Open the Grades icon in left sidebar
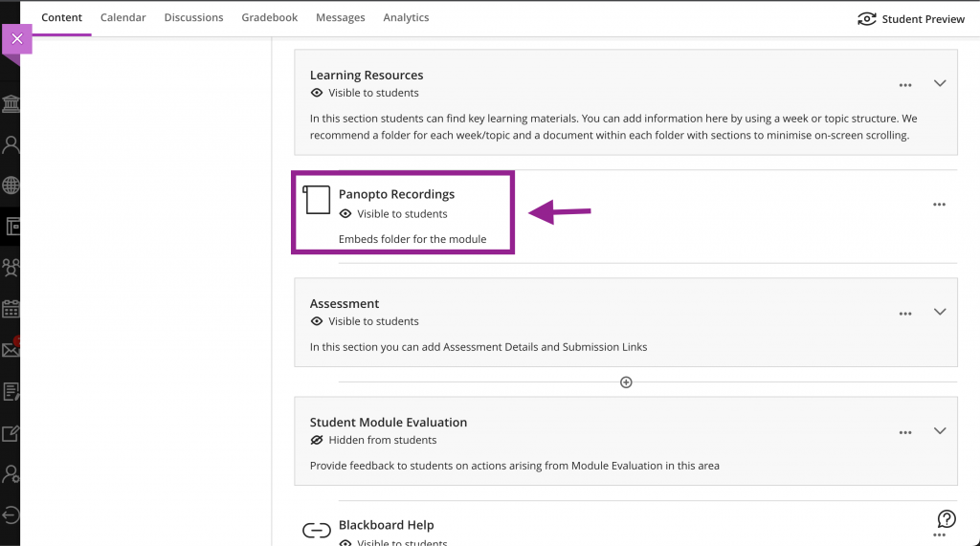 click(11, 392)
